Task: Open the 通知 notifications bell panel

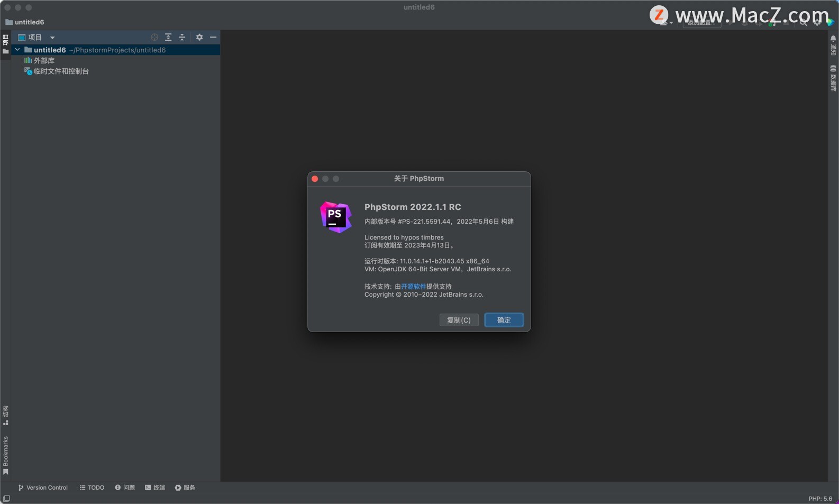Action: click(x=833, y=45)
